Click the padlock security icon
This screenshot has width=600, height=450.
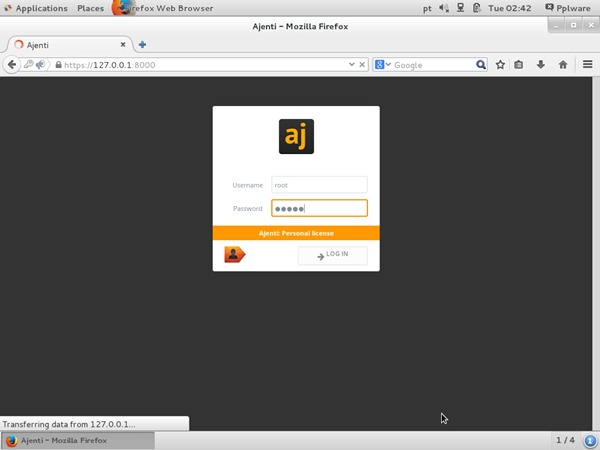pyautogui.click(x=58, y=65)
